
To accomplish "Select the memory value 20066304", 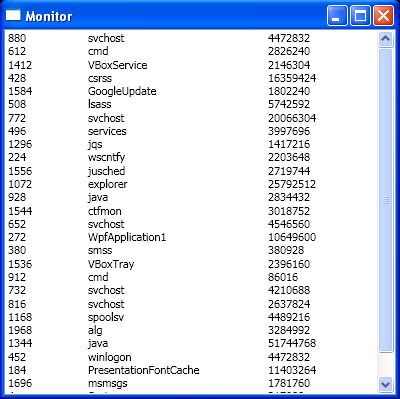I will click(x=292, y=118).
